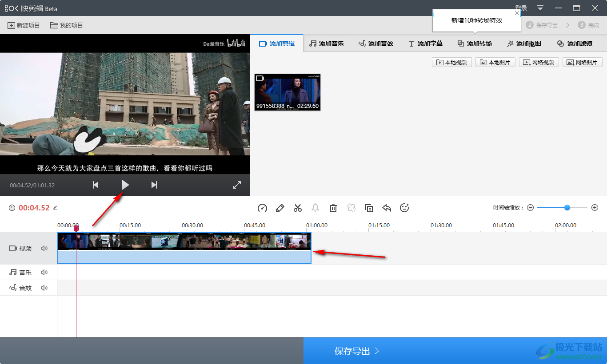Click the greyed unlink chain icon
Viewport: 607px width, 364px height.
click(351, 208)
